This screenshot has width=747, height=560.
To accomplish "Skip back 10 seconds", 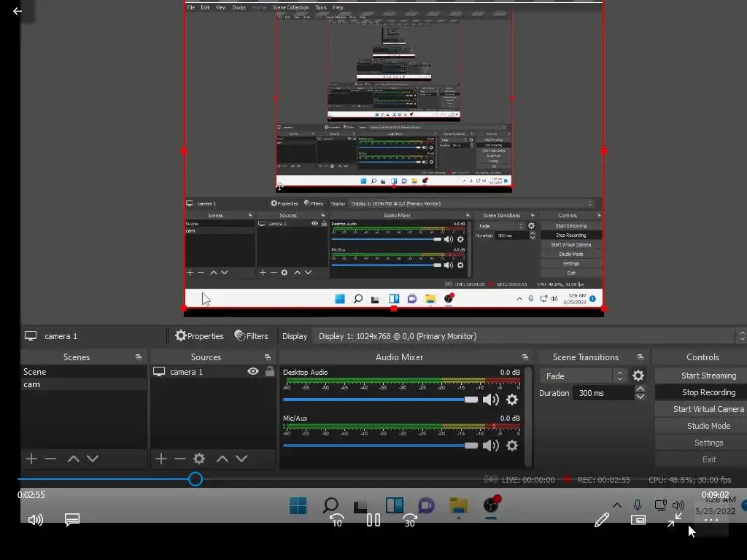I will point(336,520).
